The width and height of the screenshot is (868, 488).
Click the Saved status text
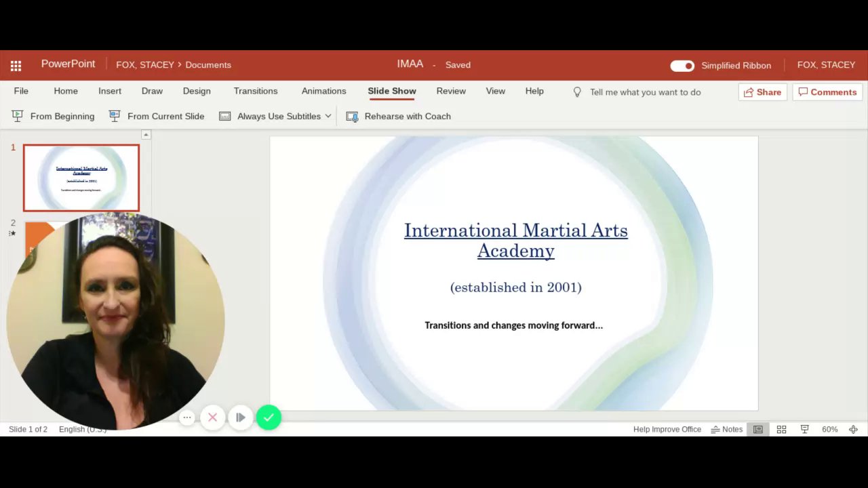[x=458, y=65]
